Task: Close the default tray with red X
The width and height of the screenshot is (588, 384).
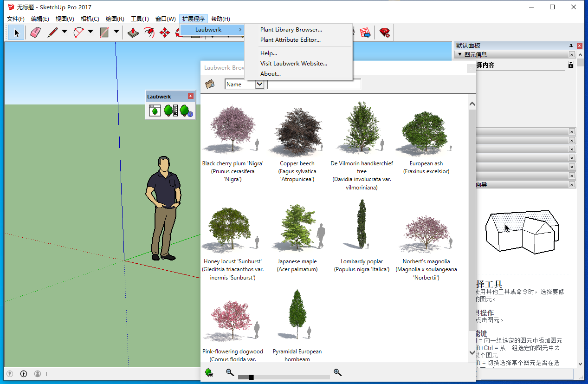Action: (580, 46)
